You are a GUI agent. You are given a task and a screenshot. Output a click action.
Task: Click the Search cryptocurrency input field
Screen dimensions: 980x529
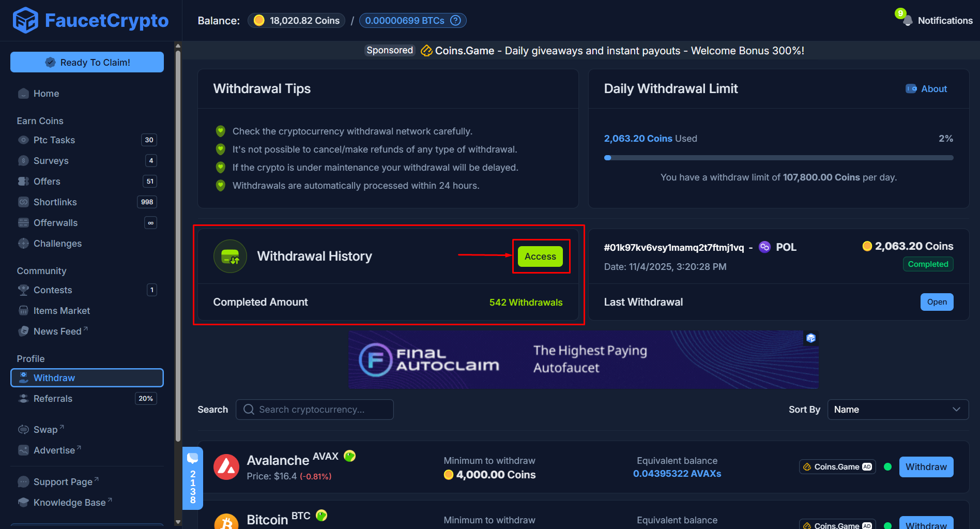tap(314, 409)
